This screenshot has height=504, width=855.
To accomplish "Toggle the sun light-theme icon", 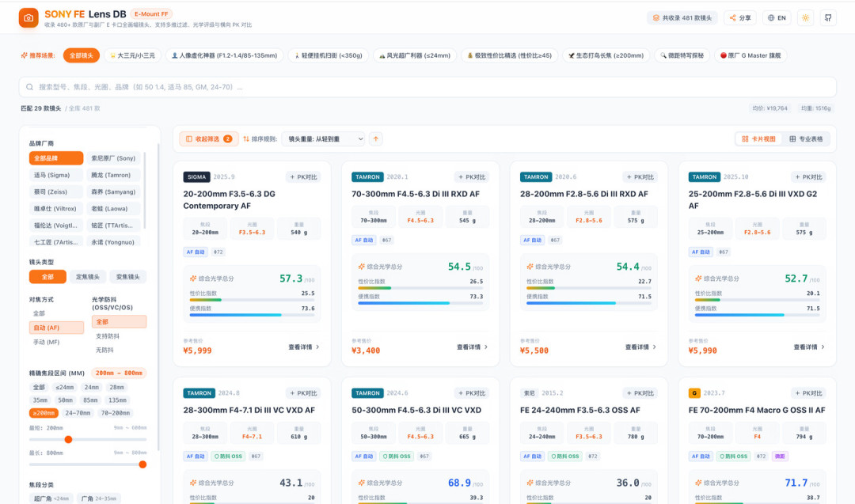I will [805, 18].
